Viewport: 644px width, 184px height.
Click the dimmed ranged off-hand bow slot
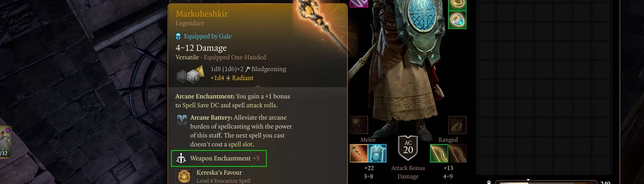pos(457,153)
